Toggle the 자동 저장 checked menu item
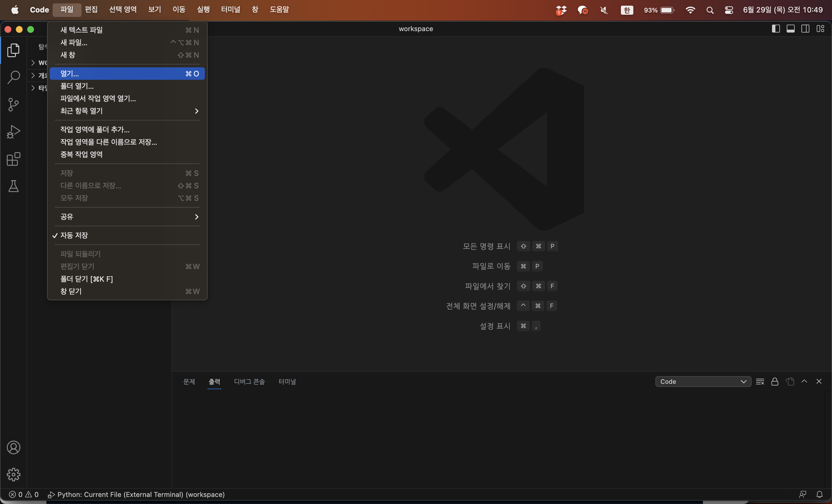The height and width of the screenshot is (504, 832). pyautogui.click(x=74, y=235)
